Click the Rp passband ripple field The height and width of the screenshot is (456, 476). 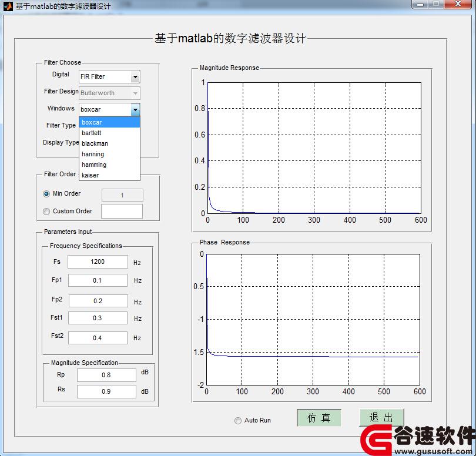point(106,375)
